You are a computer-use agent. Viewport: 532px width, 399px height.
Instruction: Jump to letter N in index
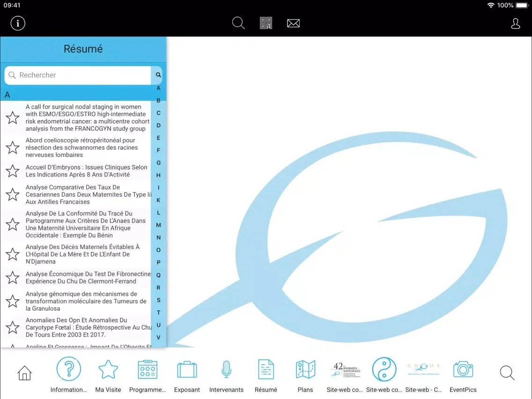[158, 238]
